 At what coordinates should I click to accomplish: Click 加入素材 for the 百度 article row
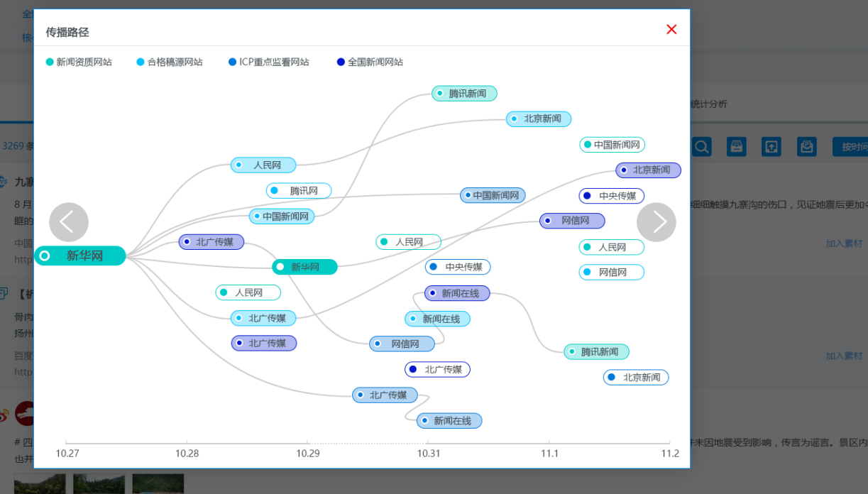[844, 356]
